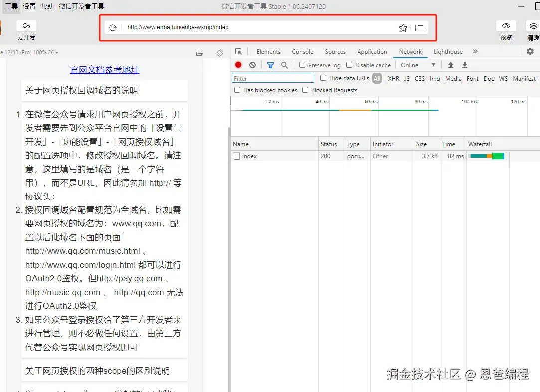Click the 清缓存 clear cache icon
The height and width of the screenshot is (392, 540).
pos(533,25)
